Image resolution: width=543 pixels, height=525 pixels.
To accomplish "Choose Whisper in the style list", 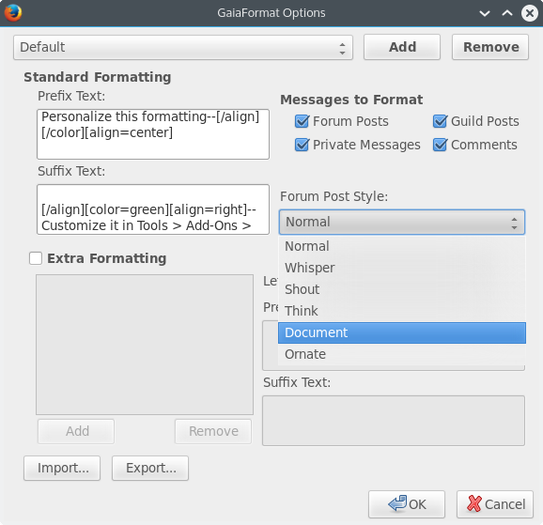I will [402, 268].
